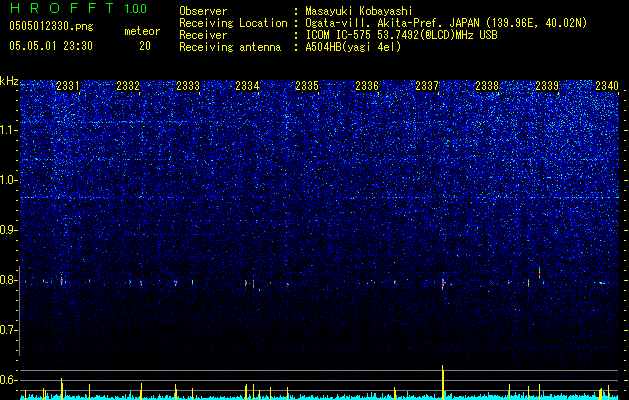Click the 0.9 kHz axis label

point(9,230)
